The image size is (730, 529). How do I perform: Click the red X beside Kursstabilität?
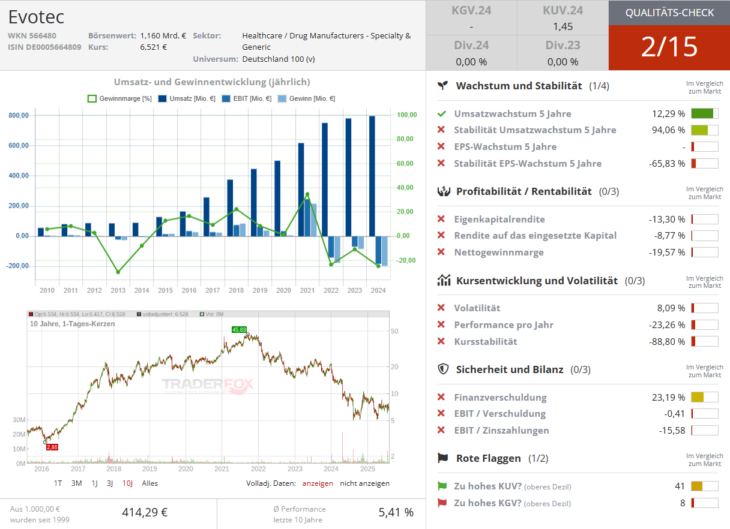441,341
